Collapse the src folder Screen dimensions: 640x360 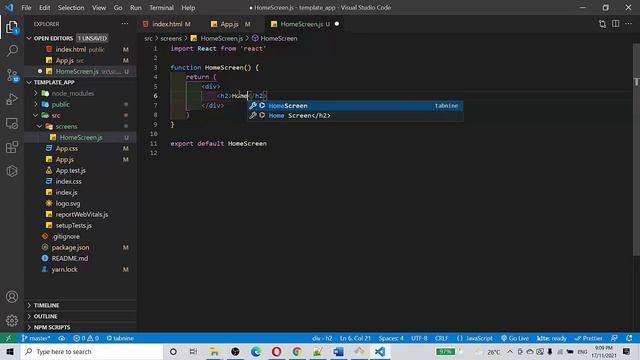click(56, 115)
